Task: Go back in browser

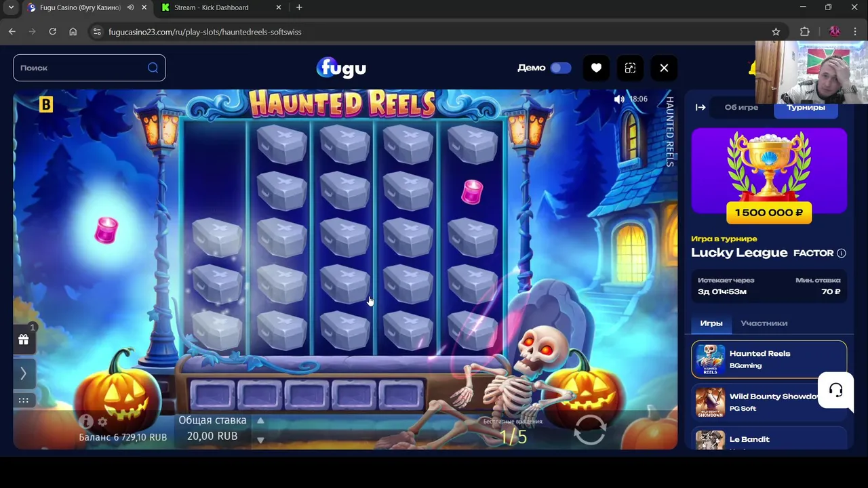Action: click(x=12, y=32)
